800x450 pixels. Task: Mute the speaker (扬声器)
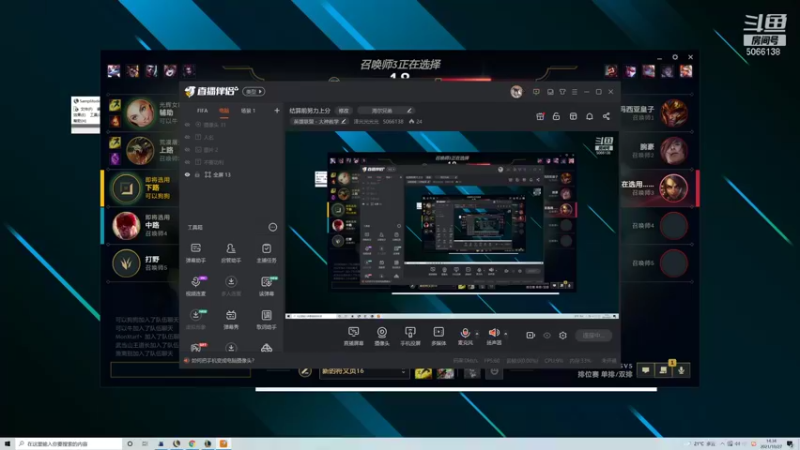pyautogui.click(x=493, y=336)
